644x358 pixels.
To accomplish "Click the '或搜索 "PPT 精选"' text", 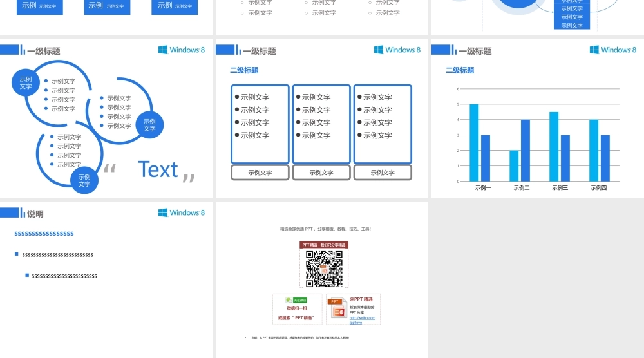I will click(x=296, y=318).
